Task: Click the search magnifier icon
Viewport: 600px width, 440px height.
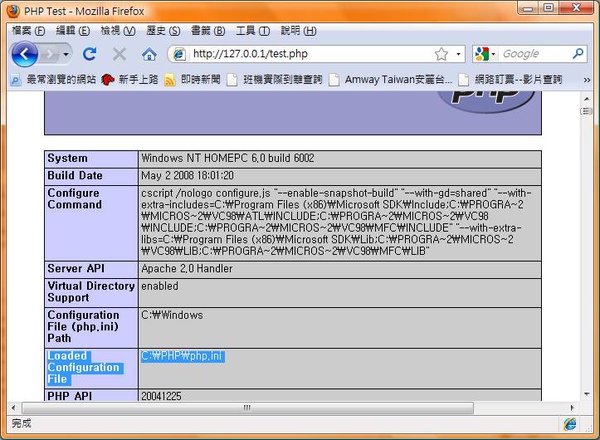Action: (x=578, y=54)
